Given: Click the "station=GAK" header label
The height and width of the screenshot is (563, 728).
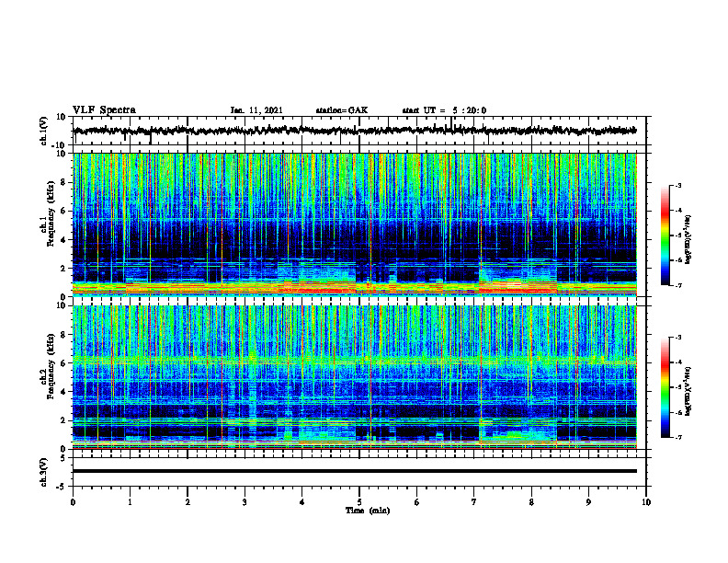Looking at the screenshot, I should point(342,110).
